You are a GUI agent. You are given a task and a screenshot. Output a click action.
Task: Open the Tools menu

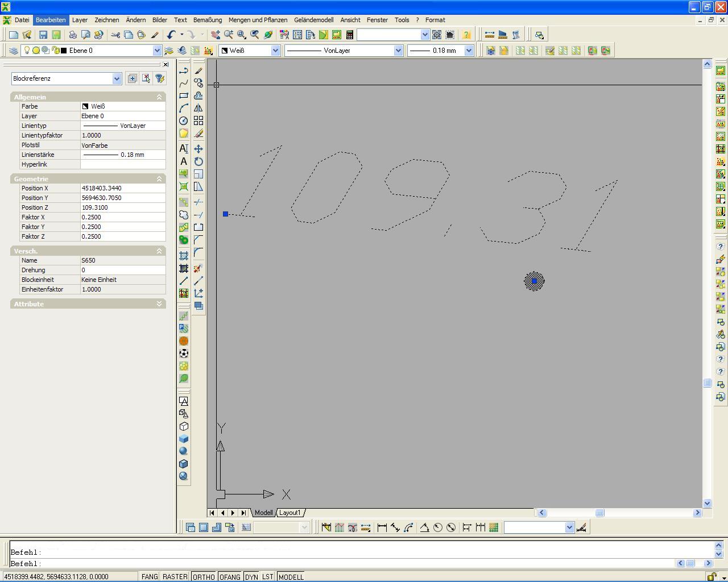click(402, 20)
